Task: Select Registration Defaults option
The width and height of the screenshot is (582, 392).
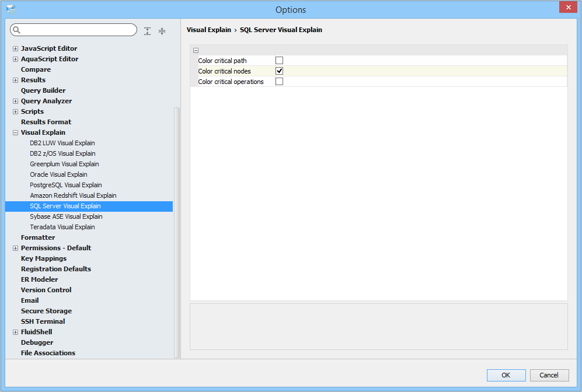Action: coord(56,269)
